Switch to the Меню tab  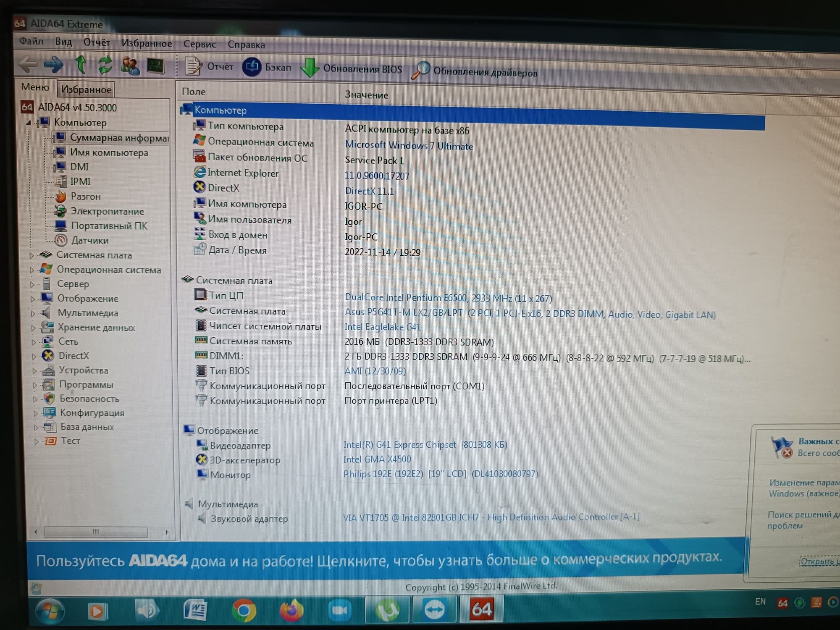point(35,87)
